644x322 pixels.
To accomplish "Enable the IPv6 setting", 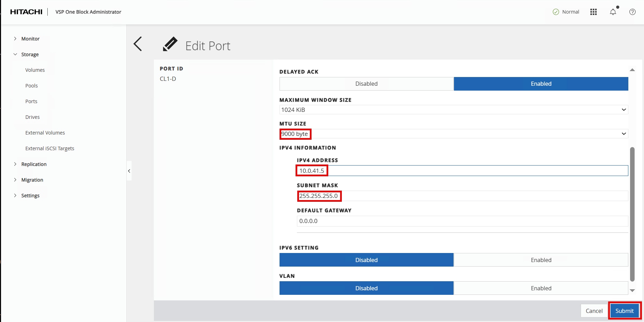I will (x=541, y=260).
